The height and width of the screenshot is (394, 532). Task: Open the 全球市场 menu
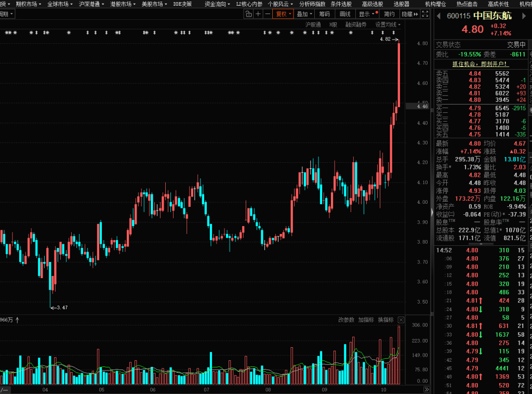(x=59, y=4)
